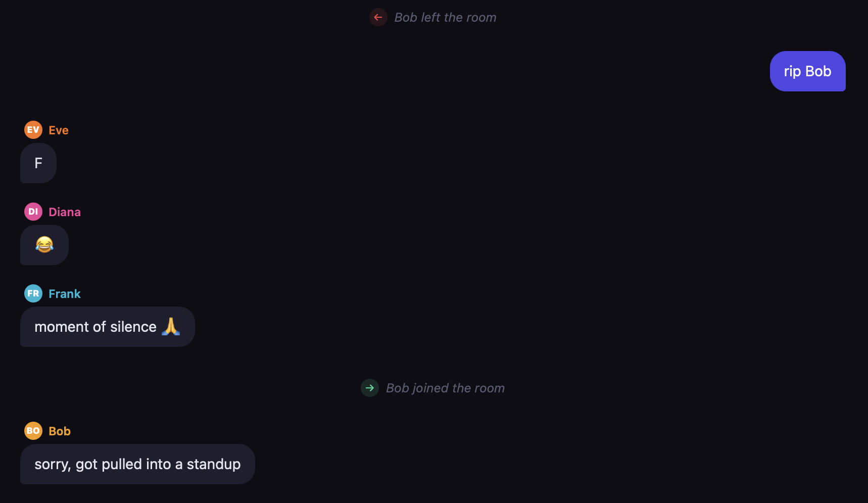Open Diana's profile by clicking her username
This screenshot has height=503, width=868.
[x=65, y=212]
